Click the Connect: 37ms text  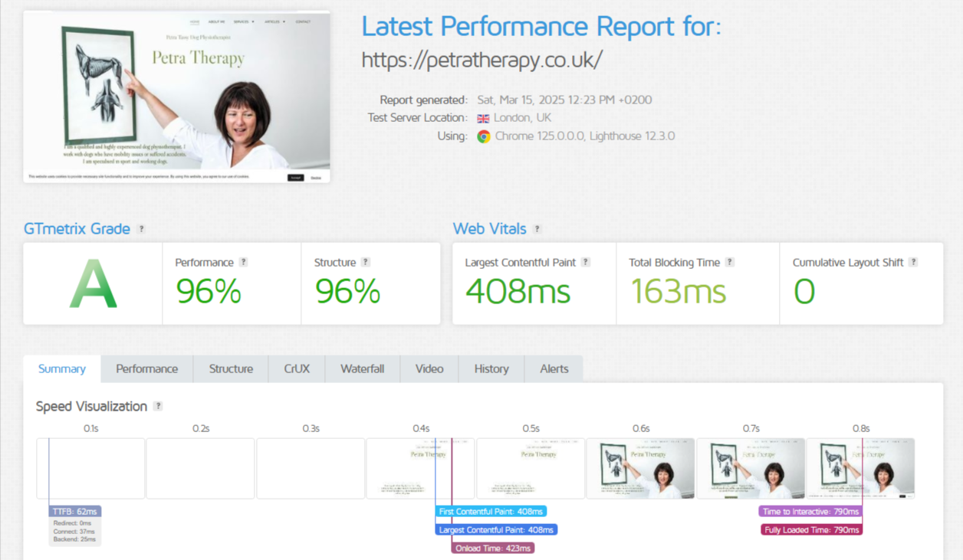[x=74, y=532]
